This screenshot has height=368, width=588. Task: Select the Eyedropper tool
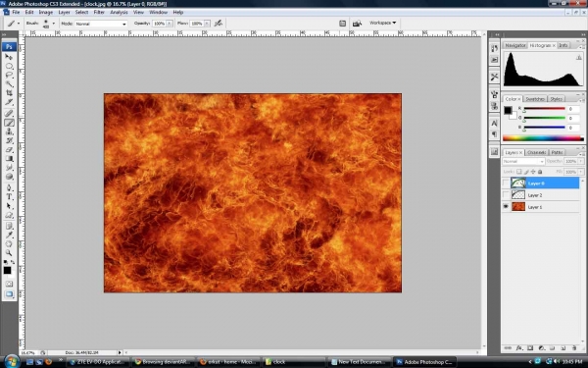[9, 236]
